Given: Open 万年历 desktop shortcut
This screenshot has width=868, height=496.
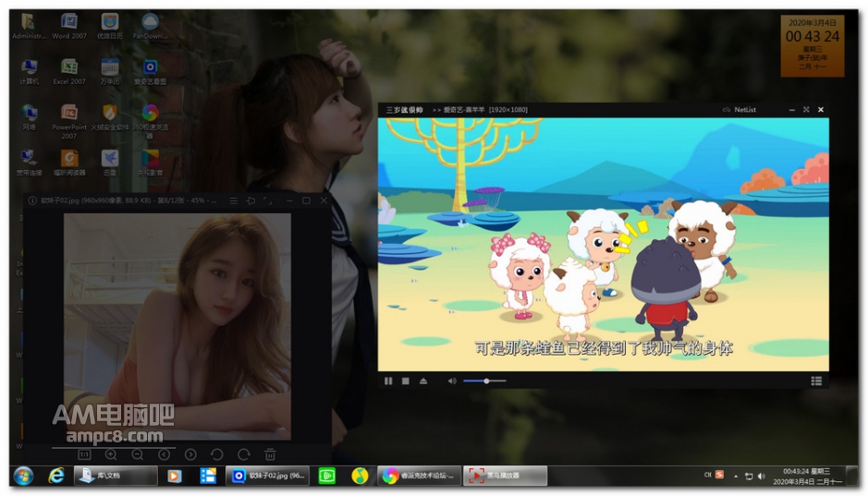Looking at the screenshot, I should [110, 71].
